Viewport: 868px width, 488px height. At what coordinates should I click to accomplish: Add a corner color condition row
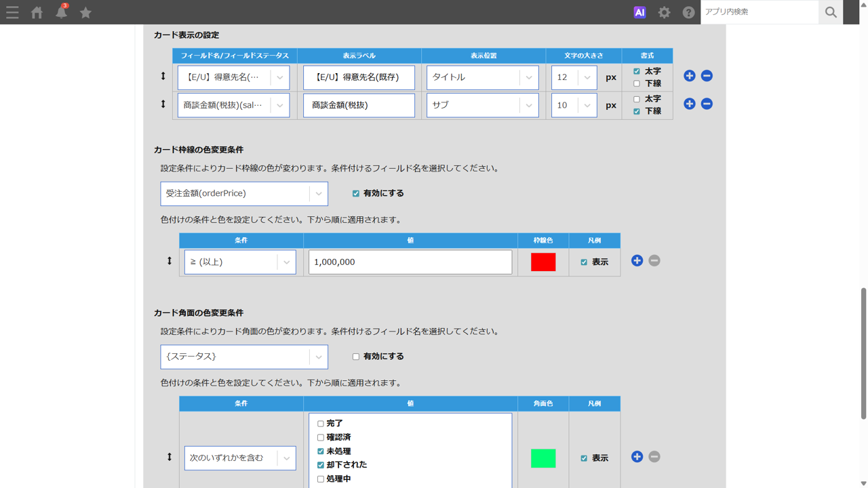(x=637, y=457)
